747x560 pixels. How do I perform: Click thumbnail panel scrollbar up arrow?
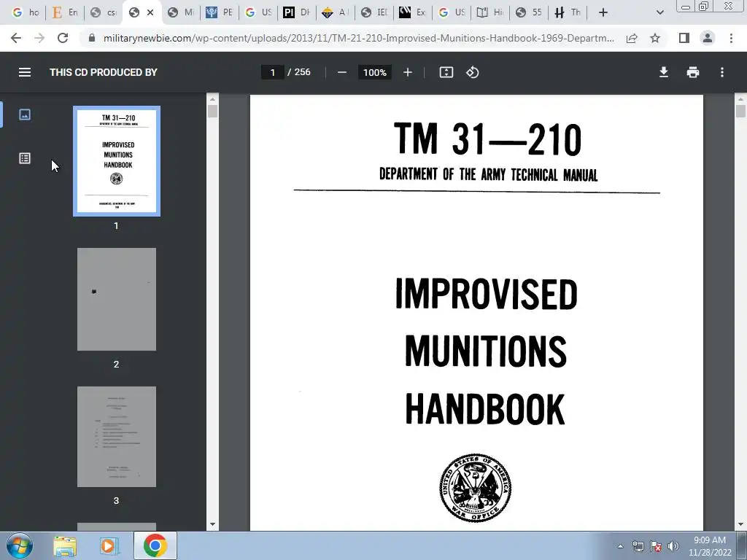212,99
